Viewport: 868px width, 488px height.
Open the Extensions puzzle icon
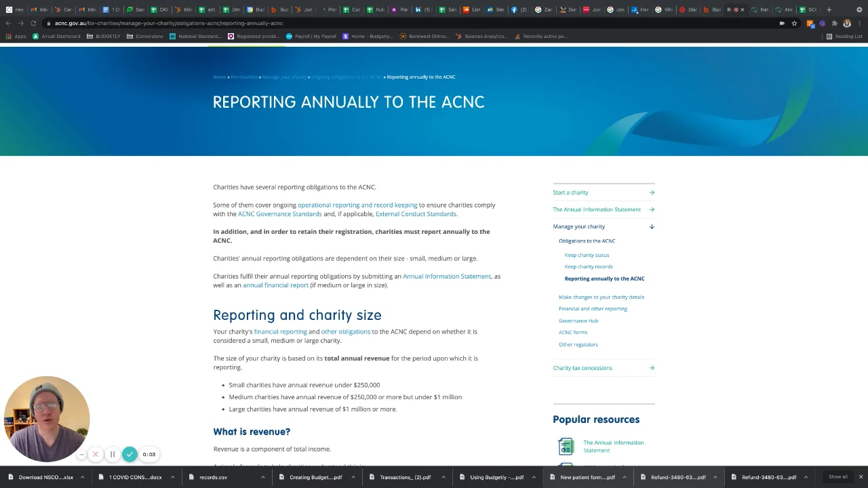click(834, 23)
